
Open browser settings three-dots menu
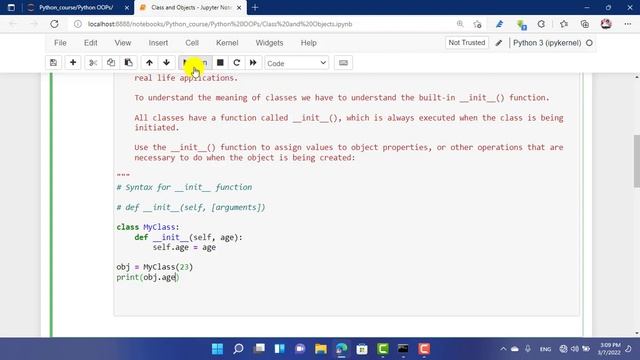628,24
